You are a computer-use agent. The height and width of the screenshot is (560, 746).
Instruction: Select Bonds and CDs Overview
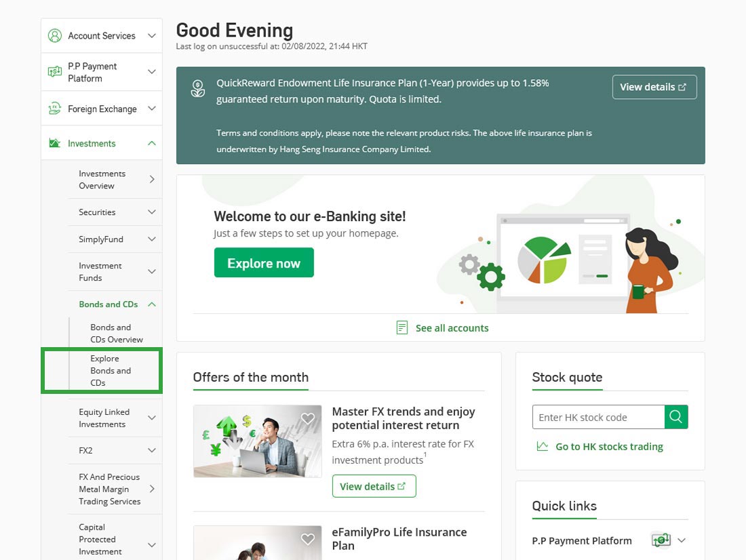[117, 333]
